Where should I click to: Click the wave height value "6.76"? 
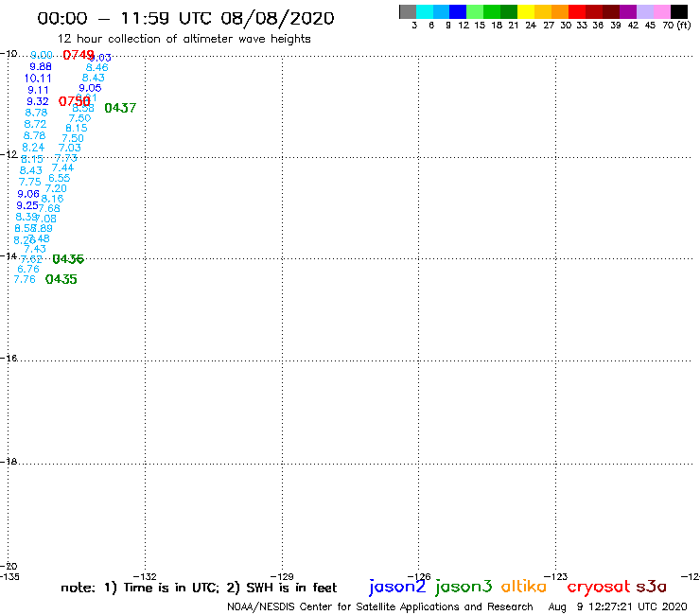(28, 269)
